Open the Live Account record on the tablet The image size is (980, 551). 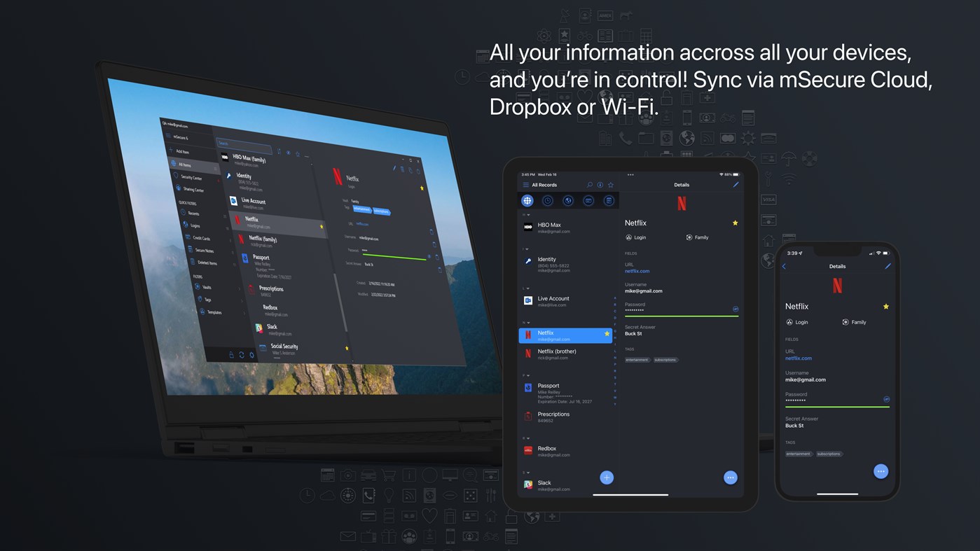[x=566, y=301]
